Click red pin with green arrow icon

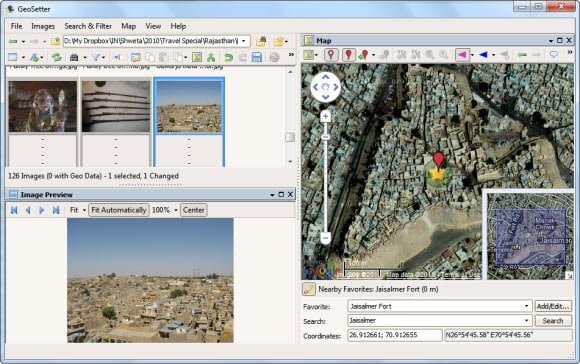click(363, 55)
